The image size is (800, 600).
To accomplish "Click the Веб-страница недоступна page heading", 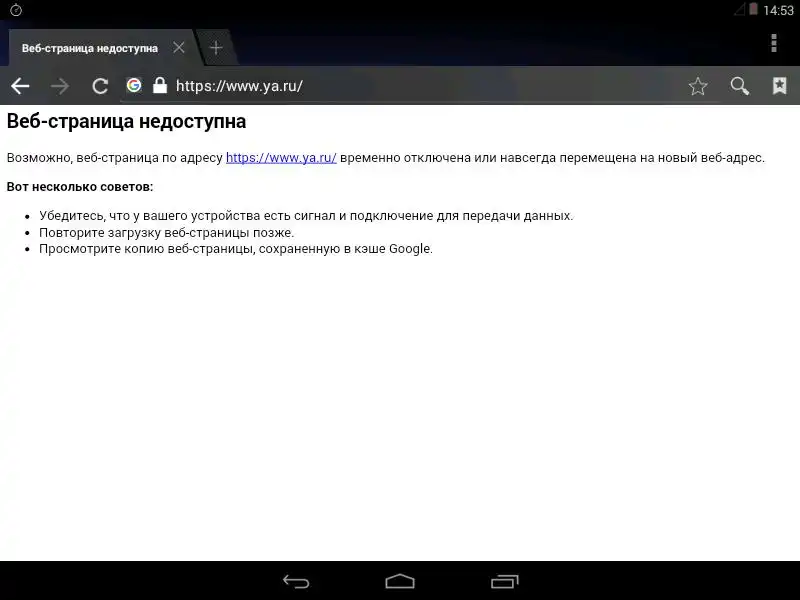I will pyautogui.click(x=126, y=121).
